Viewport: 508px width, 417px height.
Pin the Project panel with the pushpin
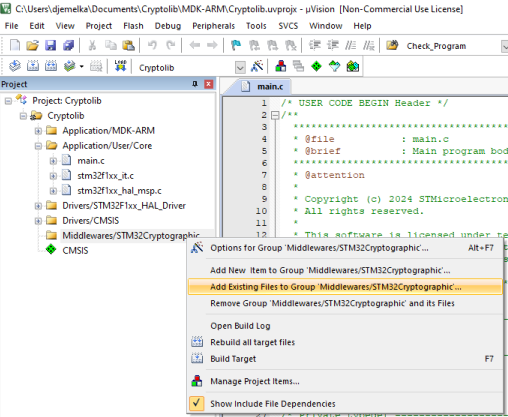pos(195,84)
